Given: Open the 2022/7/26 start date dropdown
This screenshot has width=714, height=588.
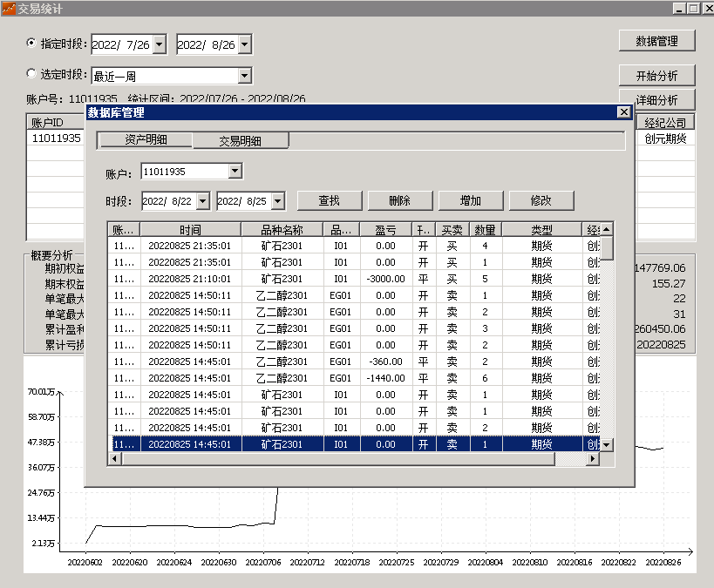Looking at the screenshot, I should [159, 44].
